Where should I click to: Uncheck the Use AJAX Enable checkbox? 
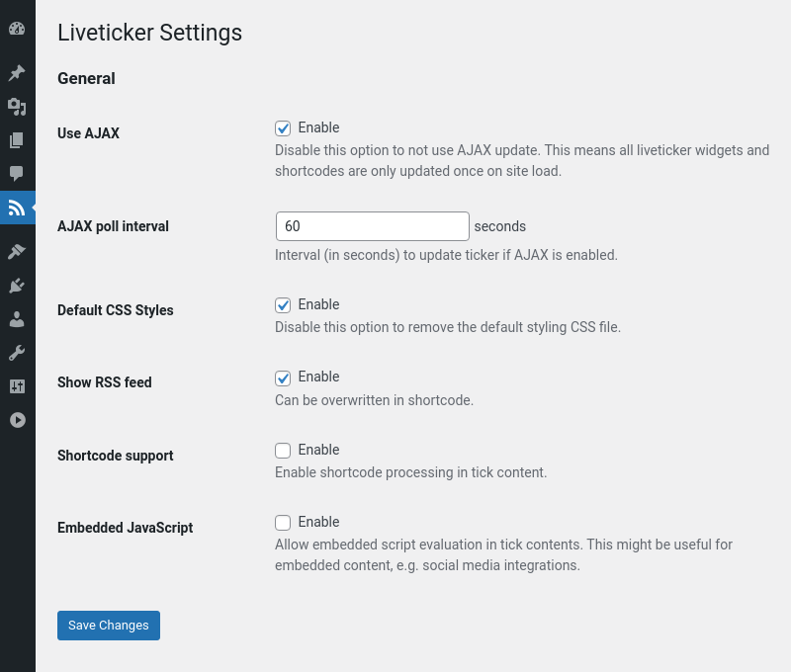[283, 128]
